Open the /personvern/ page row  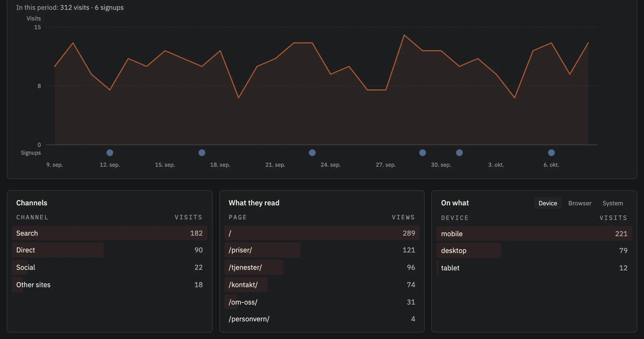click(322, 319)
